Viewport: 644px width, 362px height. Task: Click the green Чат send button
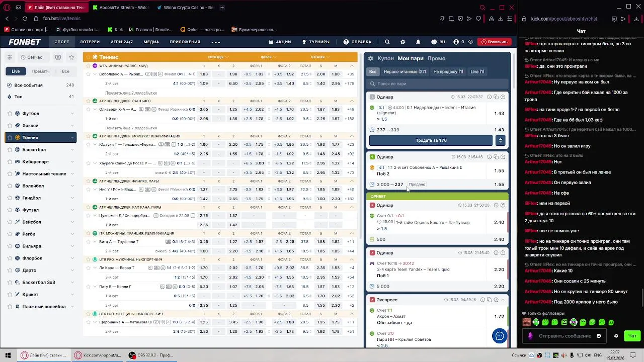coord(632,336)
